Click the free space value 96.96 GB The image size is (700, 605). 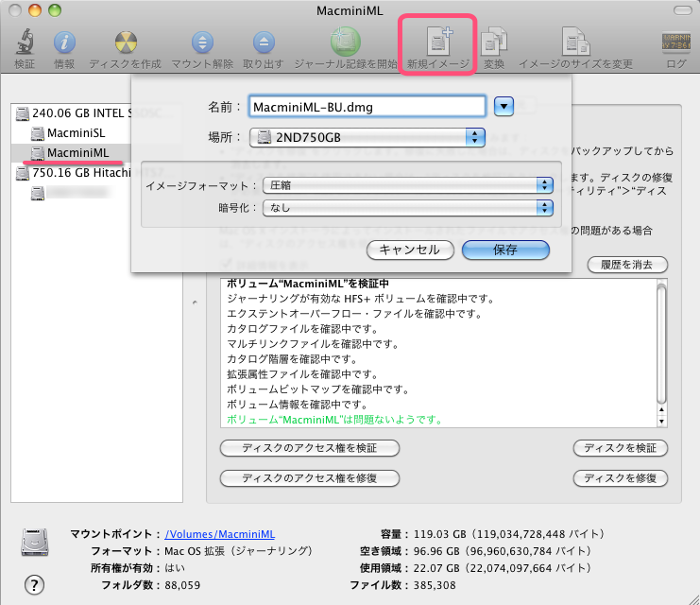tap(436, 551)
